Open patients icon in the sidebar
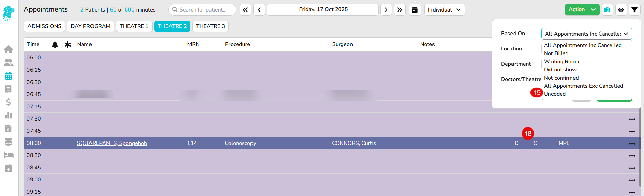Screen dimensions: 644x196 (8, 63)
